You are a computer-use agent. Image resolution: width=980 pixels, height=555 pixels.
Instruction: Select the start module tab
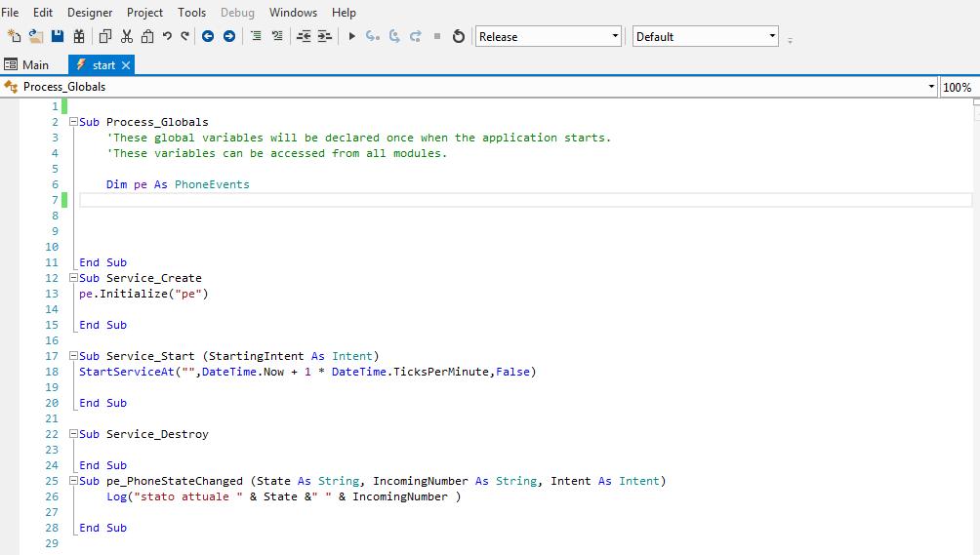tap(103, 65)
